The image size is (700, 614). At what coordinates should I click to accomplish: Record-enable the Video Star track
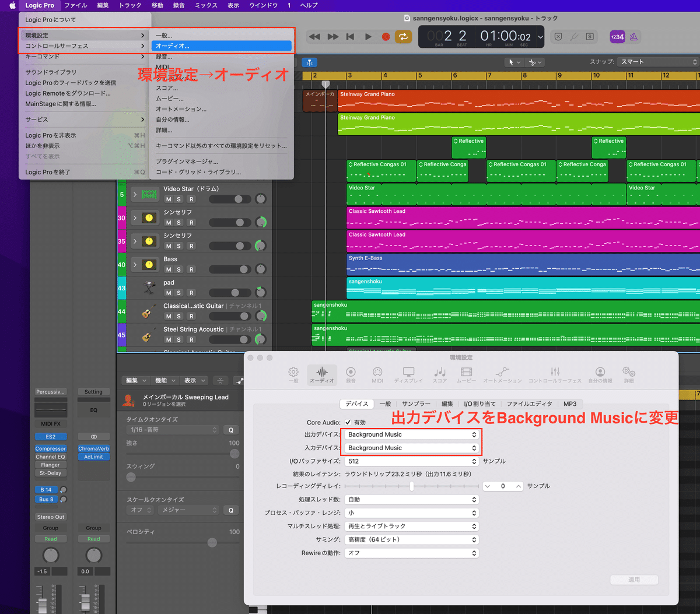[191, 199]
